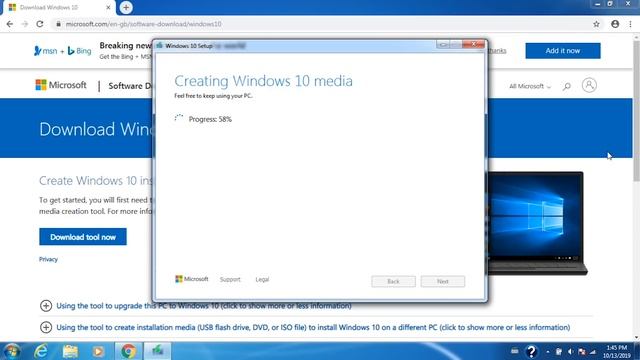The image size is (640, 360).
Task: Click the Software Download heading link
Action: tap(130, 86)
